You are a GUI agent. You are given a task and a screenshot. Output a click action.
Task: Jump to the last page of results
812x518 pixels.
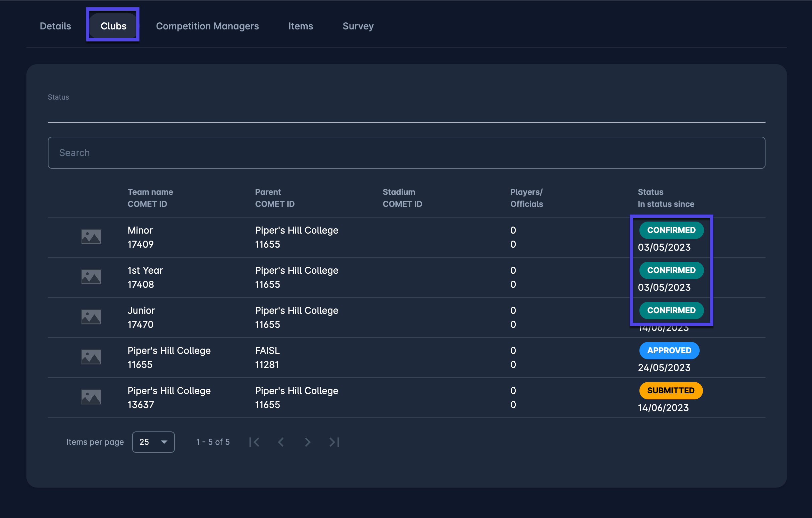point(334,442)
